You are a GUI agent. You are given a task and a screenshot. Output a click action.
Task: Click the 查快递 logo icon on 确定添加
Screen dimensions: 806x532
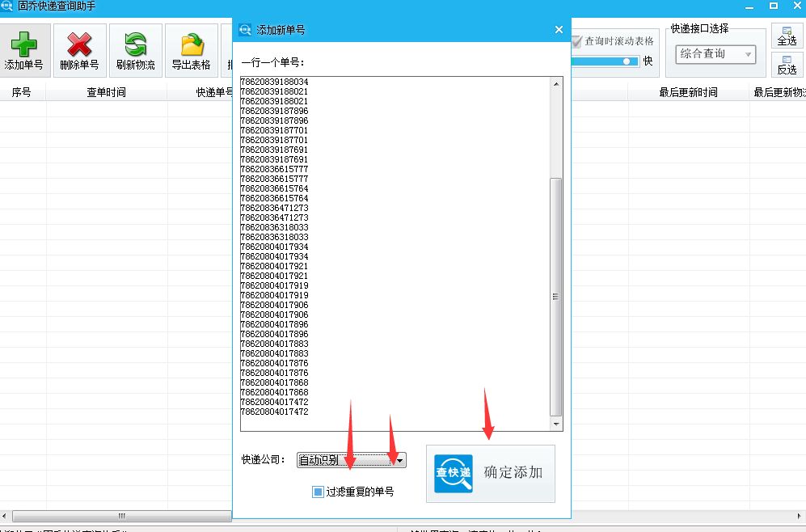coord(453,475)
